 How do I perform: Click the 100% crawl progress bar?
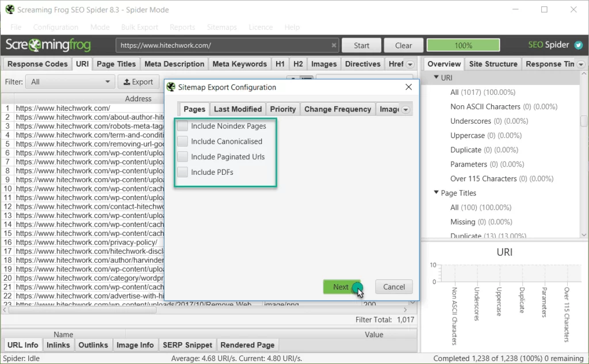point(463,45)
